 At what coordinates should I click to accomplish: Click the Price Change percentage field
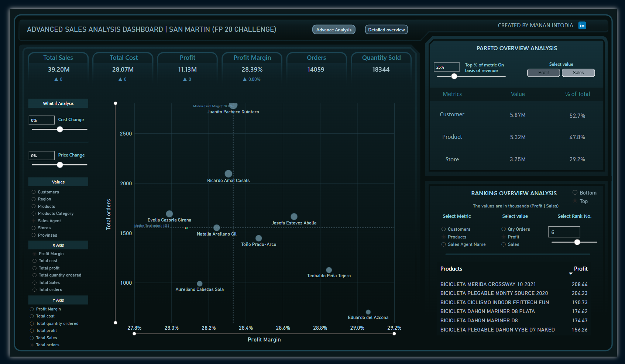pos(42,156)
